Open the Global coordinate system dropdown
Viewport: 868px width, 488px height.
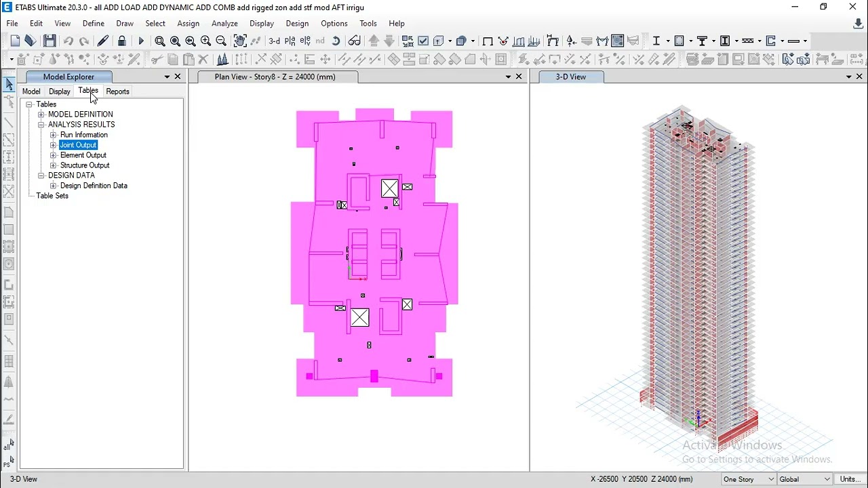(805, 479)
